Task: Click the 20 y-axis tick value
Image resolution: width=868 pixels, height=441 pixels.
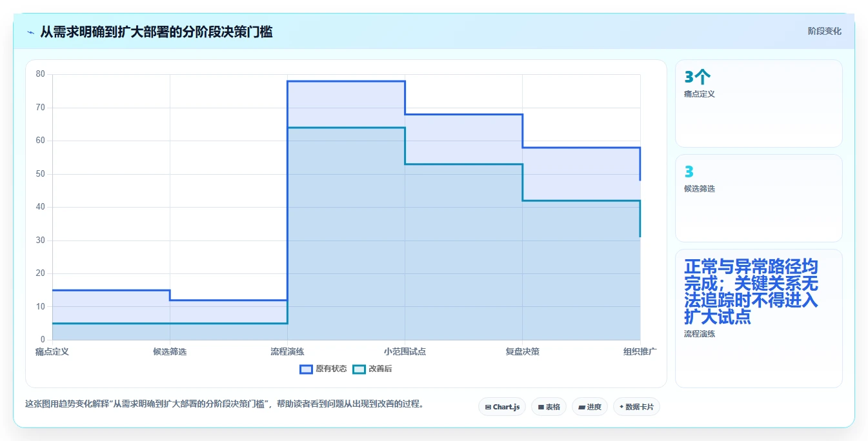Action: tap(41, 273)
